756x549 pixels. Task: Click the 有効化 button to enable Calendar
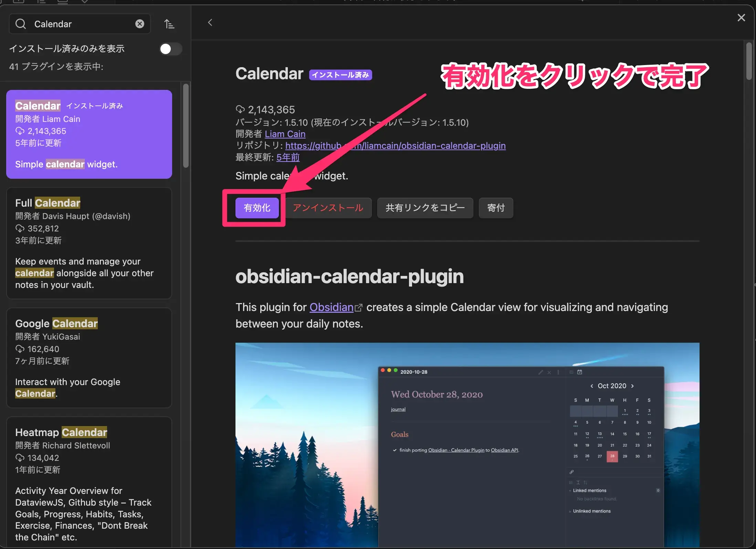coord(257,208)
